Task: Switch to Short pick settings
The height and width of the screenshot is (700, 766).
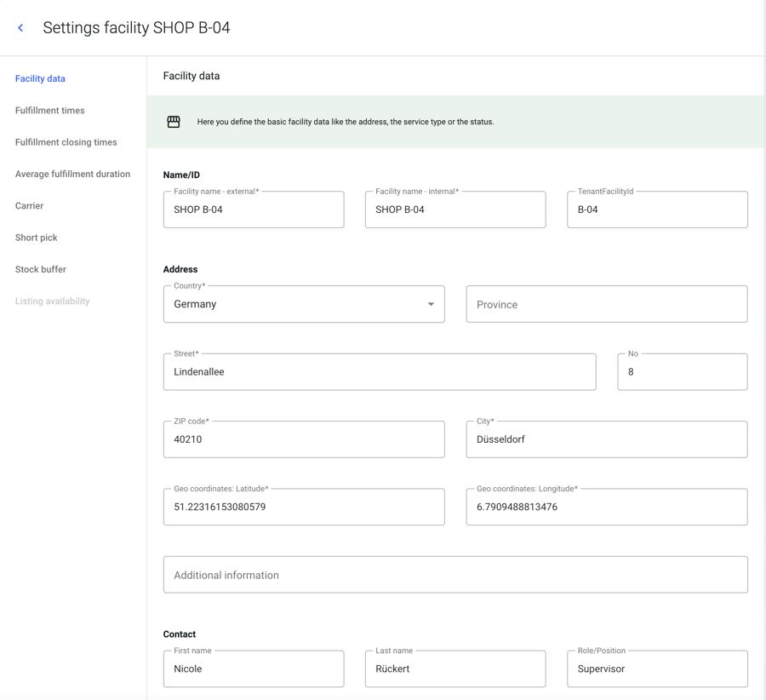Action: (36, 238)
